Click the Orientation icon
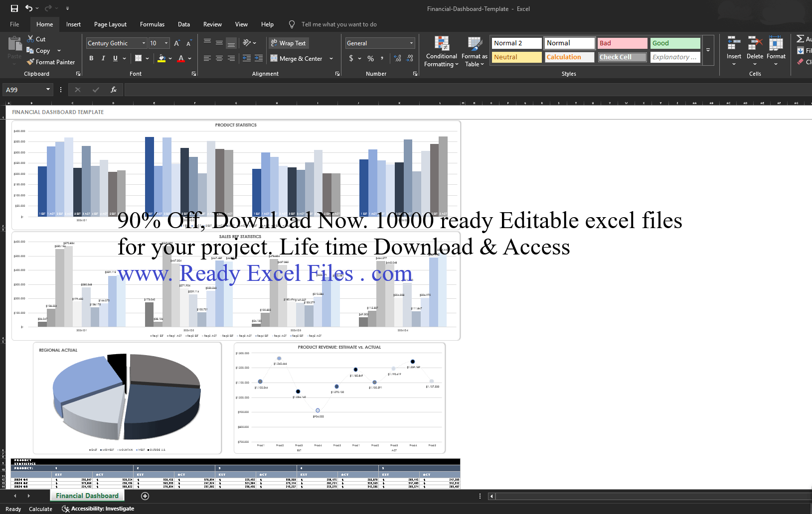 (247, 43)
